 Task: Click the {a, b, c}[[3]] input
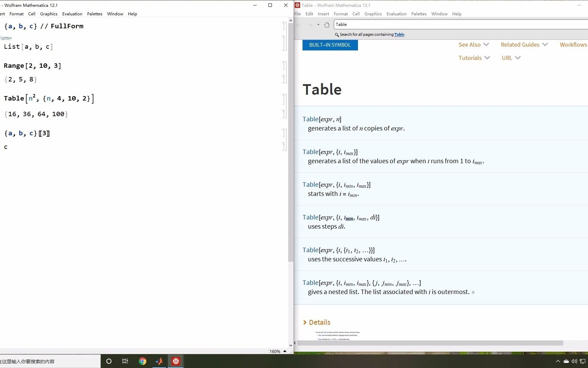[27, 133]
